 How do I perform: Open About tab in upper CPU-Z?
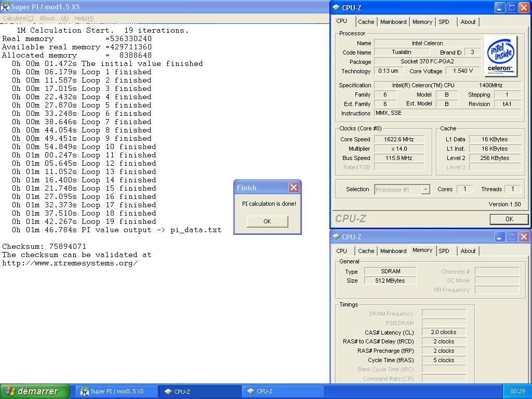(468, 22)
